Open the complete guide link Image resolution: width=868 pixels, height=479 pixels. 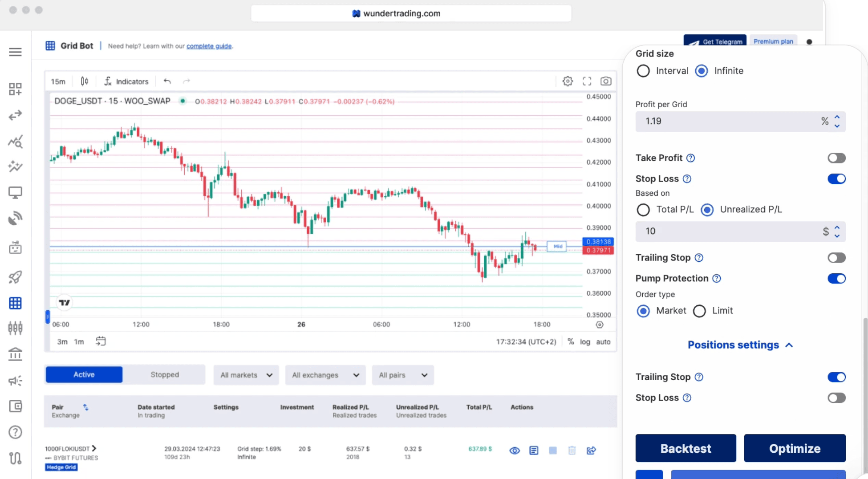209,46
